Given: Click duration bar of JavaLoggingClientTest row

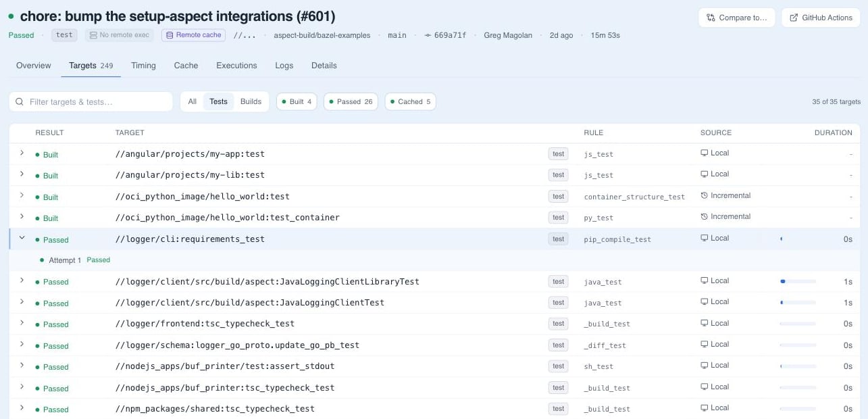Looking at the screenshot, I should [798, 303].
